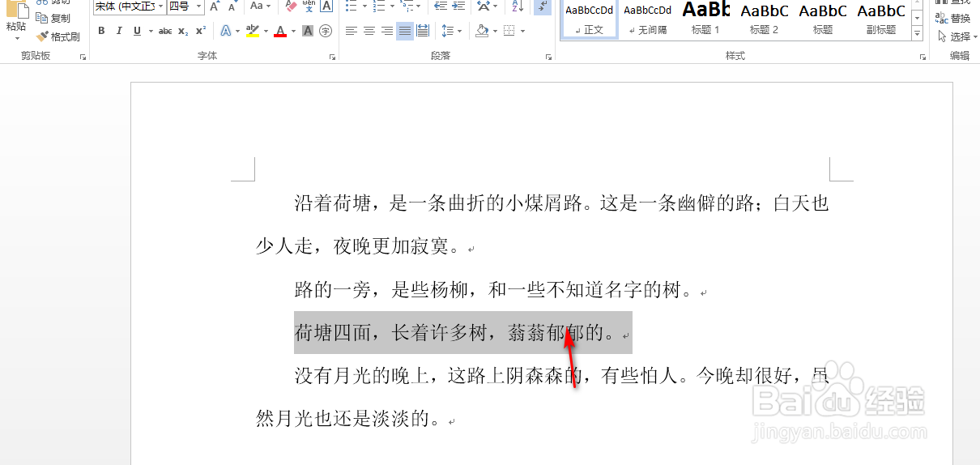Click the Enclose Characters (字) icon
Image resolution: width=980 pixels, height=465 pixels.
(x=326, y=31)
